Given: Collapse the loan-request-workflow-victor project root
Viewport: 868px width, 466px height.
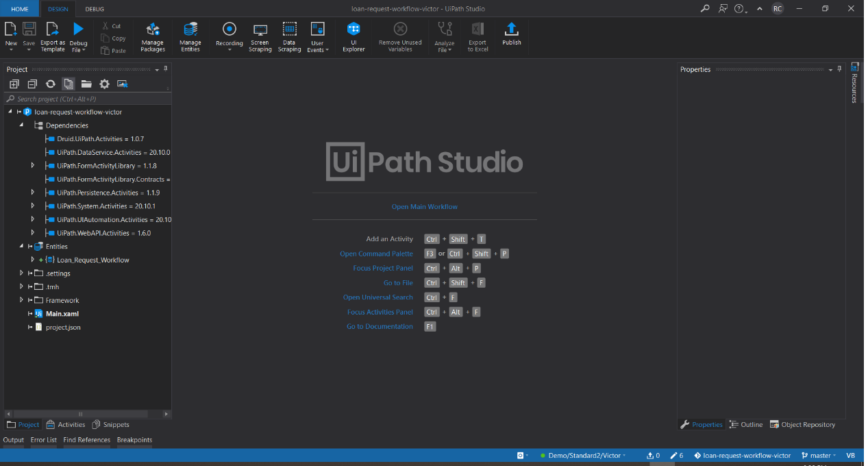Looking at the screenshot, I should (x=10, y=112).
